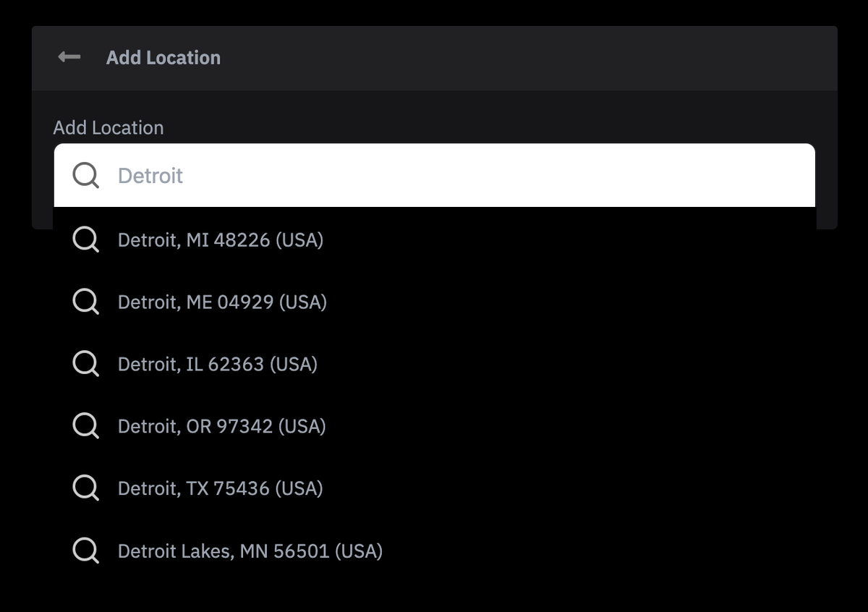Image resolution: width=868 pixels, height=612 pixels.
Task: Click the magnifier icon inside the search box
Action: coord(85,175)
